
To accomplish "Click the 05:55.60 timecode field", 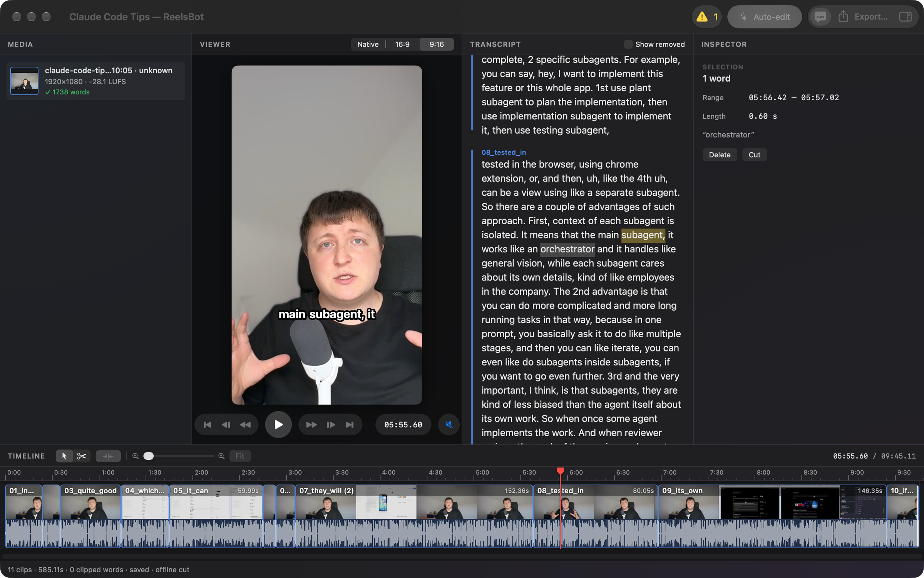I will 403,425.
